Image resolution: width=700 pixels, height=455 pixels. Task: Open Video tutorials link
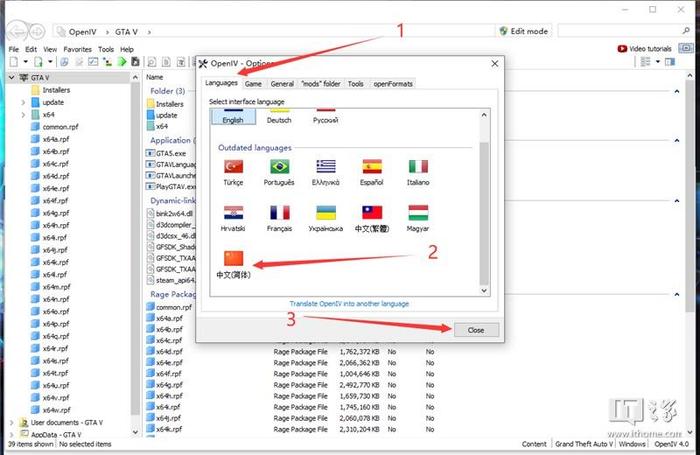pyautogui.click(x=644, y=49)
